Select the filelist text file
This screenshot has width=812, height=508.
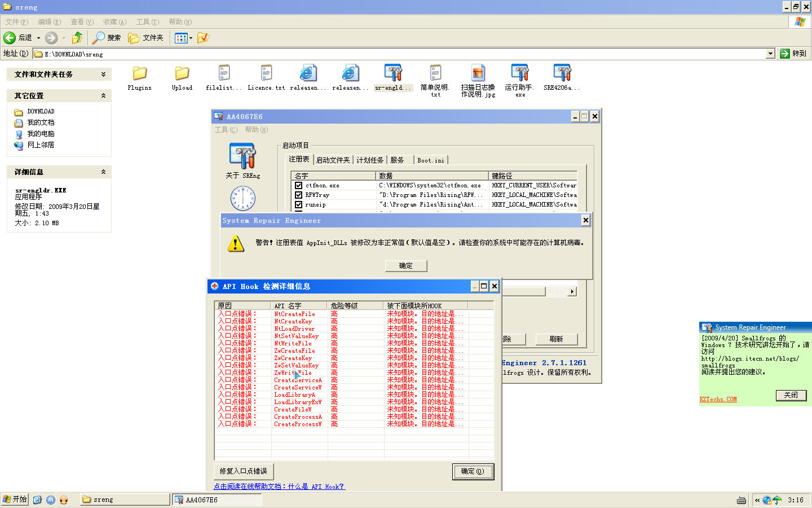[224, 78]
